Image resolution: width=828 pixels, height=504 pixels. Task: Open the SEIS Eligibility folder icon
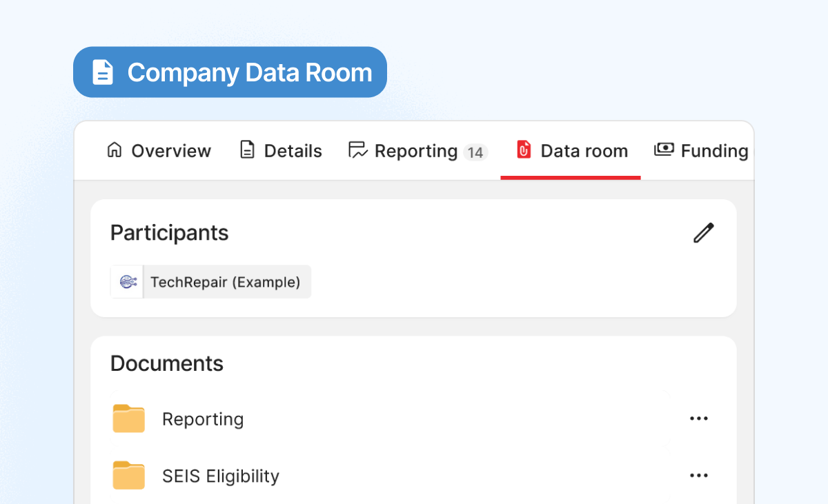click(129, 475)
